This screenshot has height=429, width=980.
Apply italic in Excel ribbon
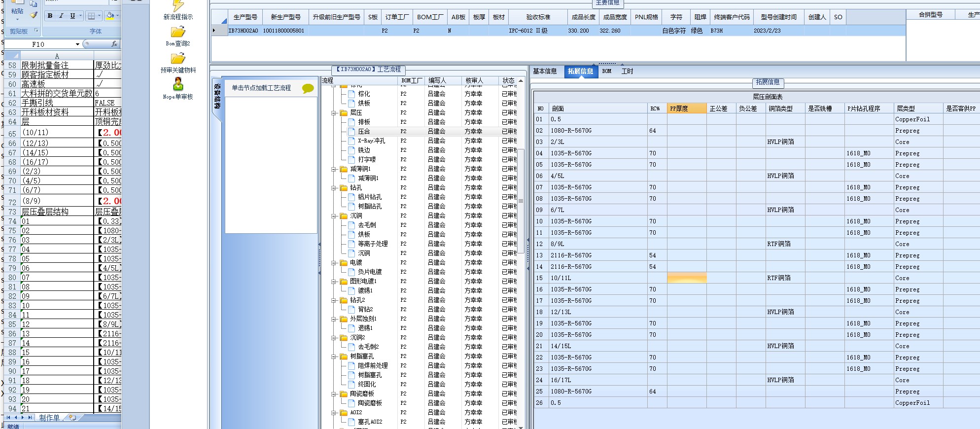61,16
